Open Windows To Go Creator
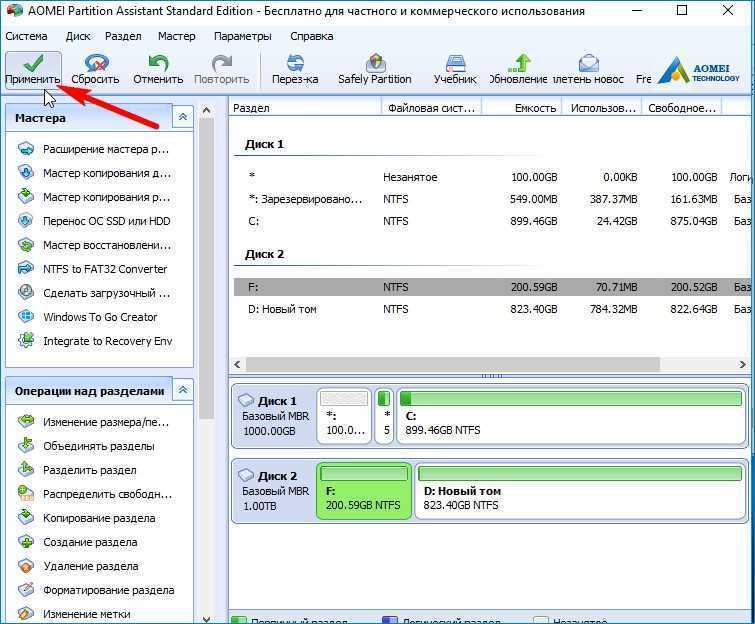Viewport: 755px width, 624px height. click(x=87, y=317)
